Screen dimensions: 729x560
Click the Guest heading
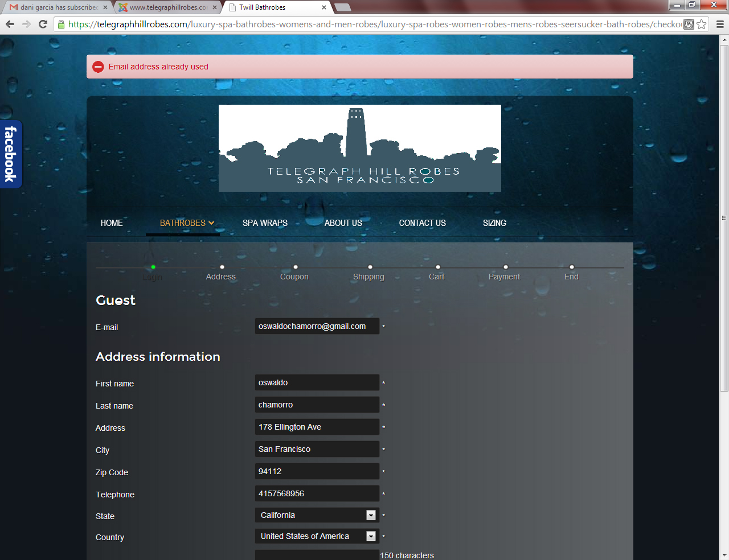point(116,300)
